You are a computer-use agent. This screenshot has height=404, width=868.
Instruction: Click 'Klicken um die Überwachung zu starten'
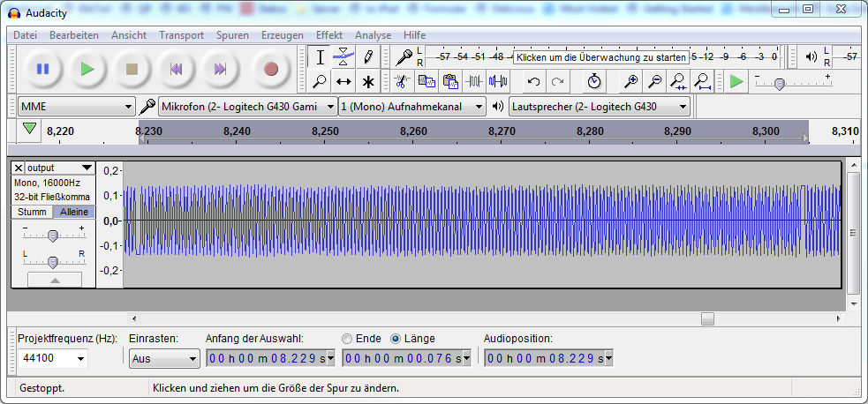[x=601, y=57]
